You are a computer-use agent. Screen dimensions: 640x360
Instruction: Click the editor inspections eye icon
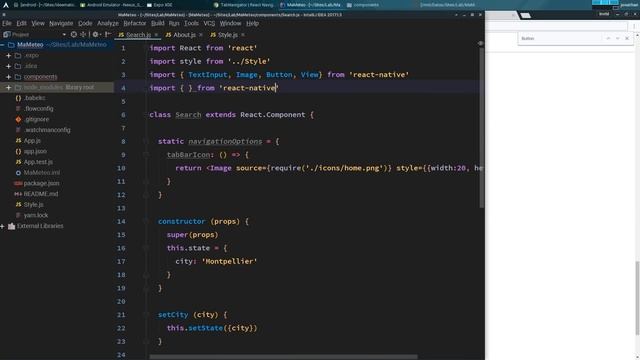click(x=481, y=43)
